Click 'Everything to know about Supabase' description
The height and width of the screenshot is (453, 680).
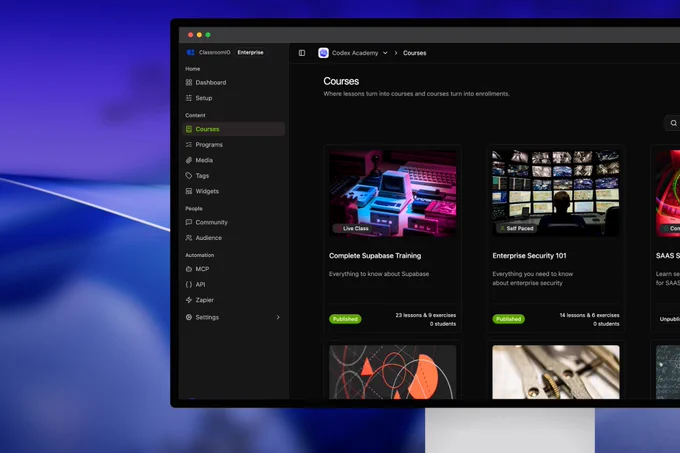coord(379,274)
